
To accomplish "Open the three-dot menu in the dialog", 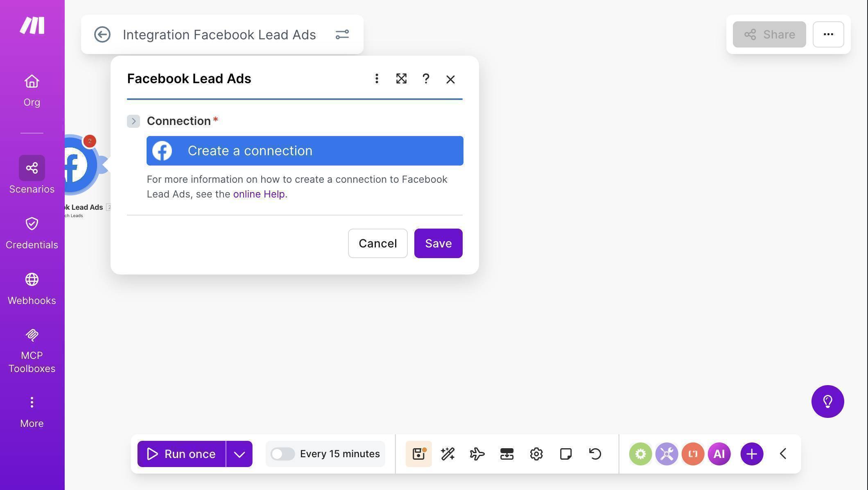I will 376,79.
